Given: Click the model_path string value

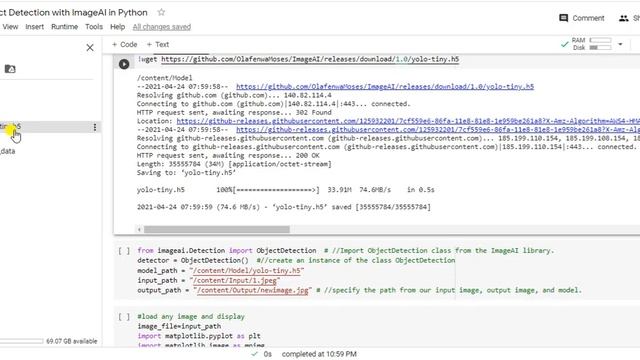Looking at the screenshot, I should pyautogui.click(x=247, y=271).
